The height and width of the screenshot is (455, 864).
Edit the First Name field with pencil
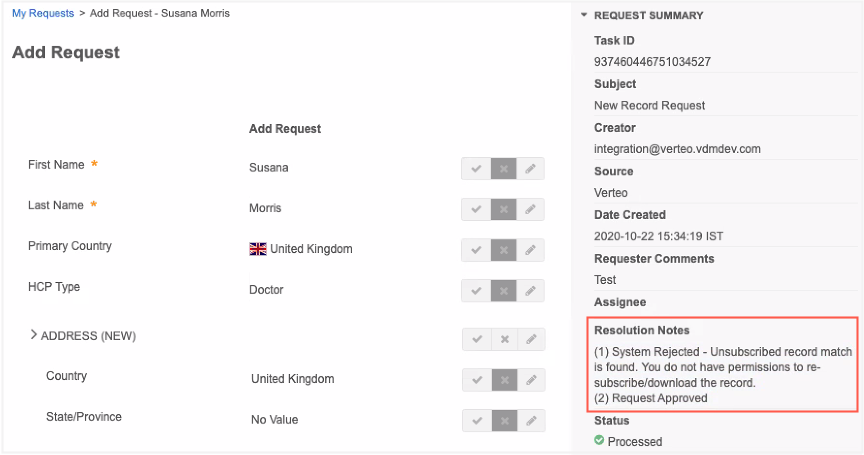coord(532,168)
